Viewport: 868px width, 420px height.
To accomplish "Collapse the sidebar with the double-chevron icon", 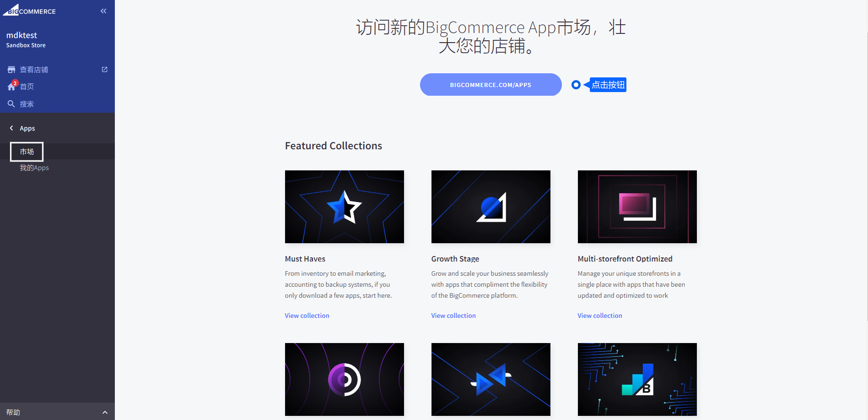I will point(103,11).
